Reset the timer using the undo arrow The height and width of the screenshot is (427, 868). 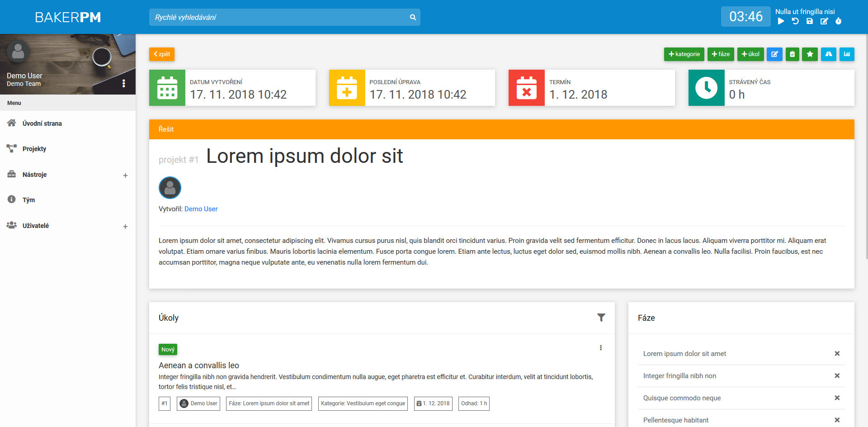[x=795, y=21]
